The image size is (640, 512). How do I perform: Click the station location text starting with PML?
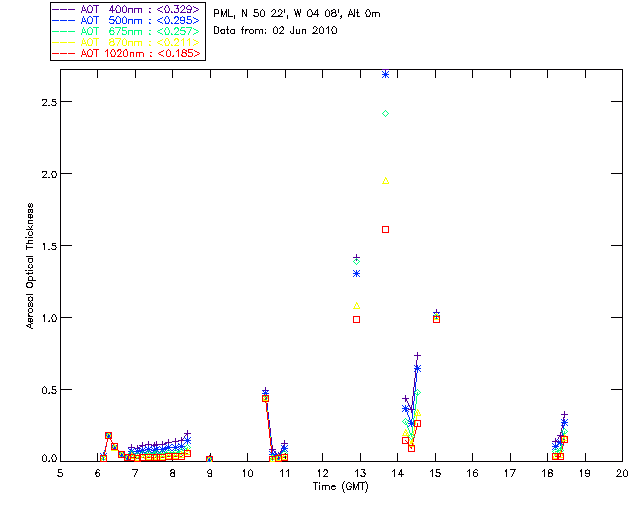(297, 14)
